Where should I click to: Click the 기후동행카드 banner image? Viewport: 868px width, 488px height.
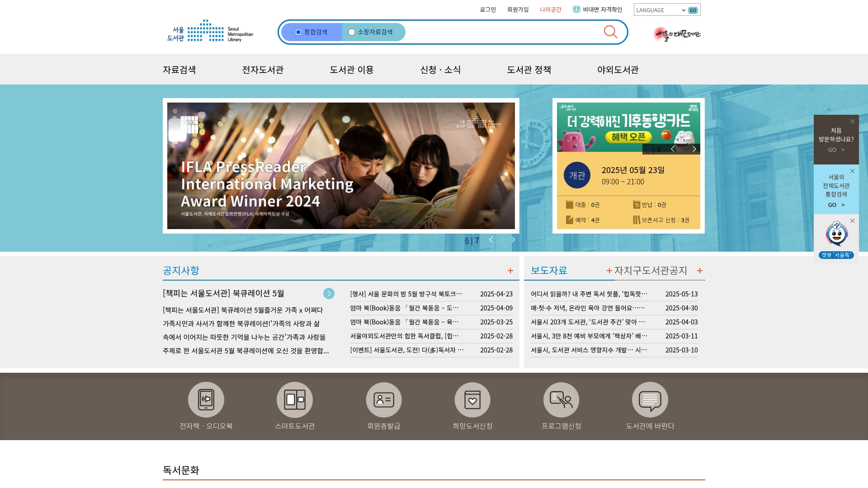(628, 127)
